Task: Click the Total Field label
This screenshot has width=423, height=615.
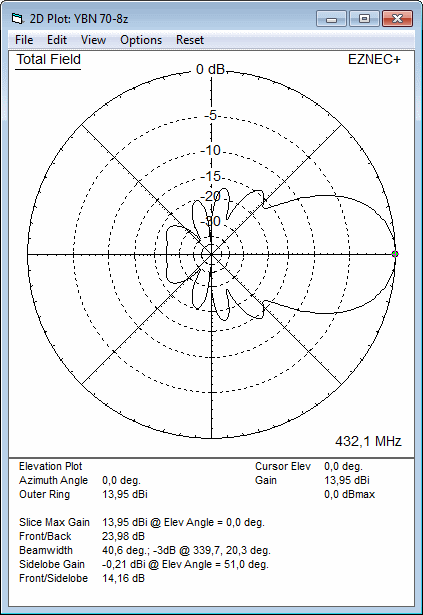Action: [x=49, y=60]
